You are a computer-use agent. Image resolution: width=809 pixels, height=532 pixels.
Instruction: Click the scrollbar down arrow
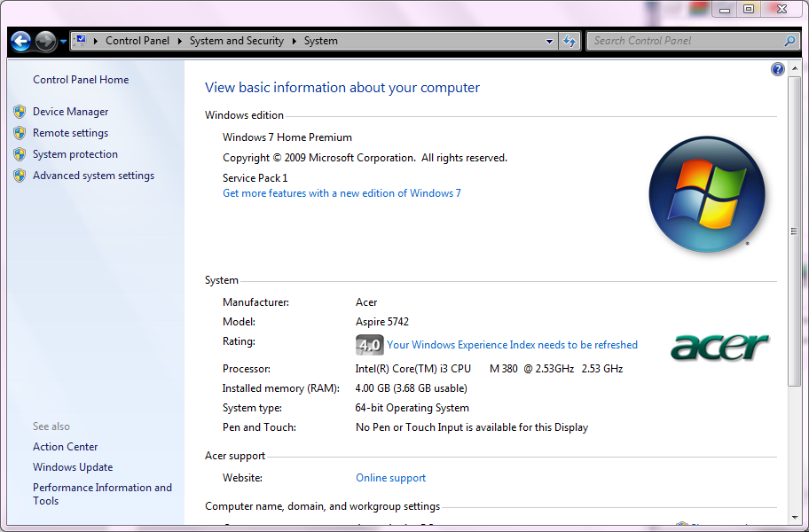coord(795,518)
